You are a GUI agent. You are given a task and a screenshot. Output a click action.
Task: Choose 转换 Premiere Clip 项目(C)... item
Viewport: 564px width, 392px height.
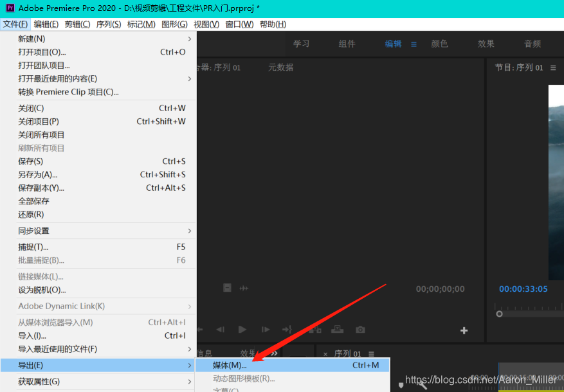click(x=98, y=92)
